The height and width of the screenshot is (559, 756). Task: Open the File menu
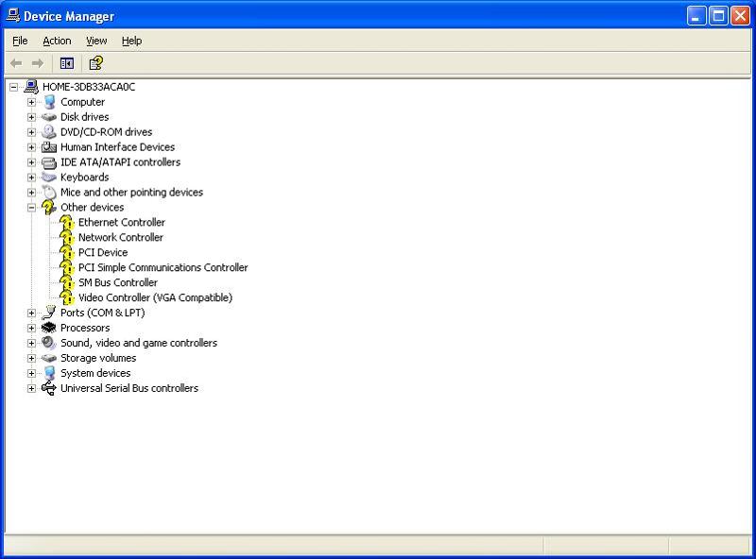point(20,41)
